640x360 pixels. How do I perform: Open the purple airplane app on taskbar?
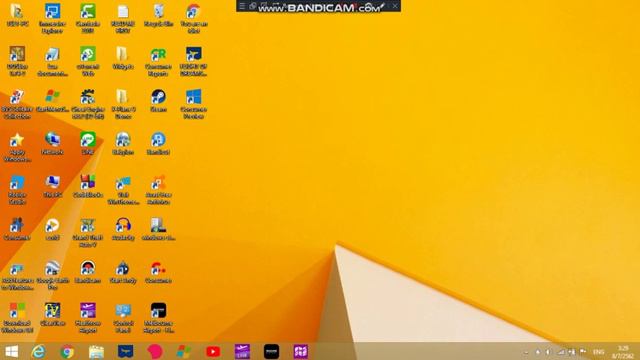coord(242,351)
